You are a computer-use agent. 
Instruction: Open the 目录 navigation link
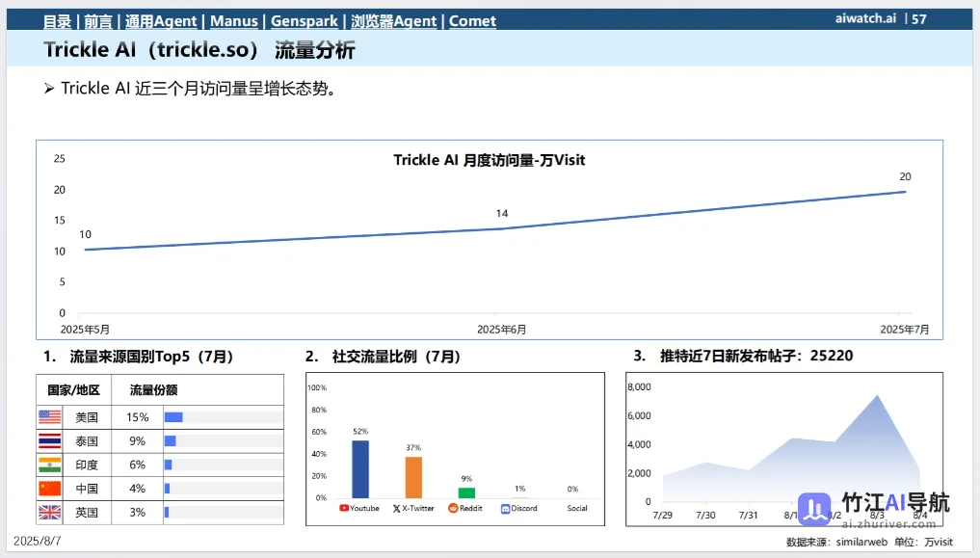pyautogui.click(x=58, y=21)
